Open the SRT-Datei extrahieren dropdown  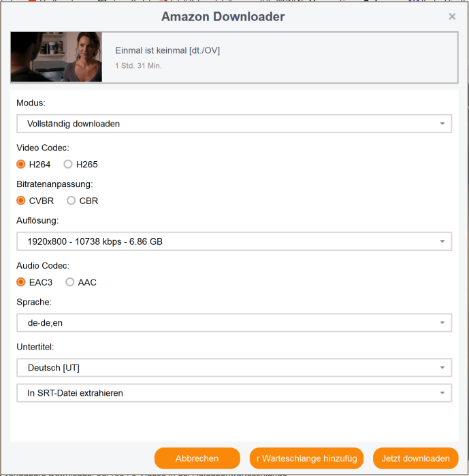tap(233, 393)
